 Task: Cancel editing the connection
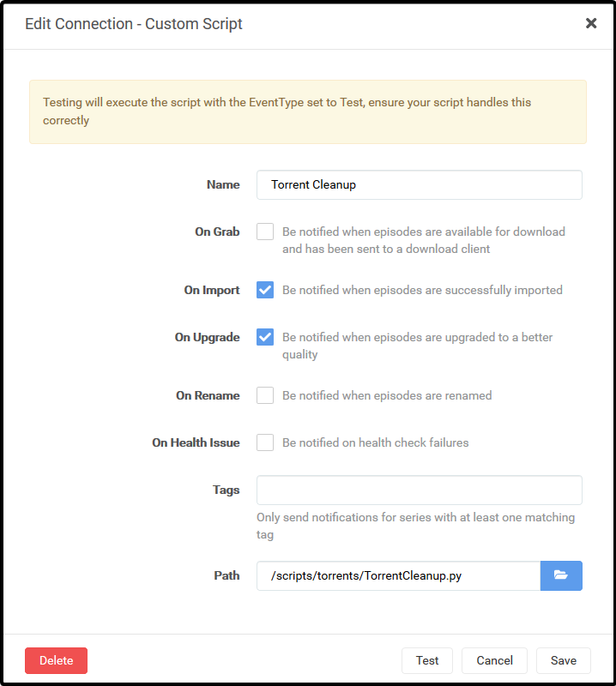pos(494,660)
